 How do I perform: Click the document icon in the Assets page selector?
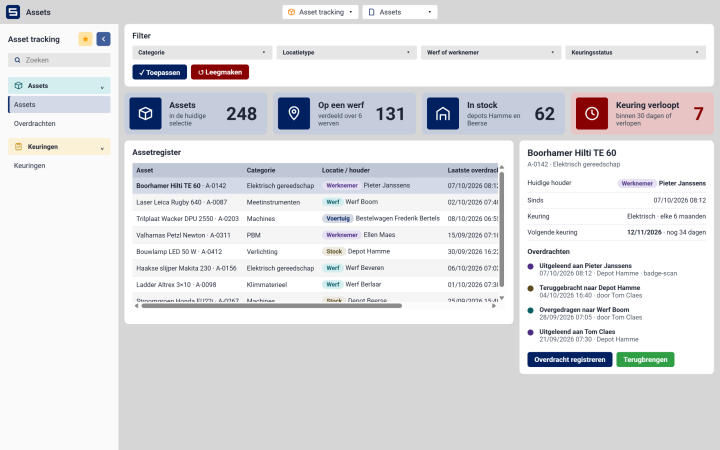(x=371, y=12)
